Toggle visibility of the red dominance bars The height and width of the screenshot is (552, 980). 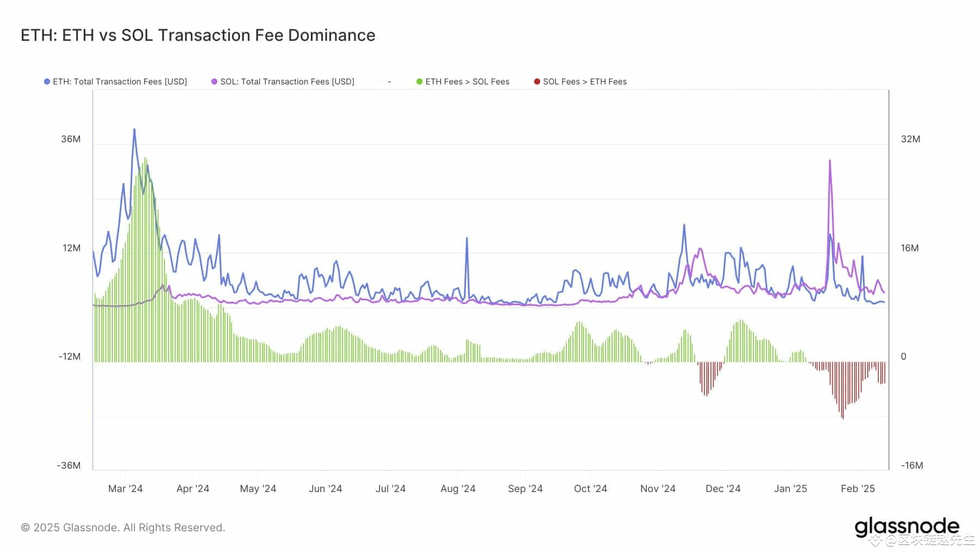585,81
